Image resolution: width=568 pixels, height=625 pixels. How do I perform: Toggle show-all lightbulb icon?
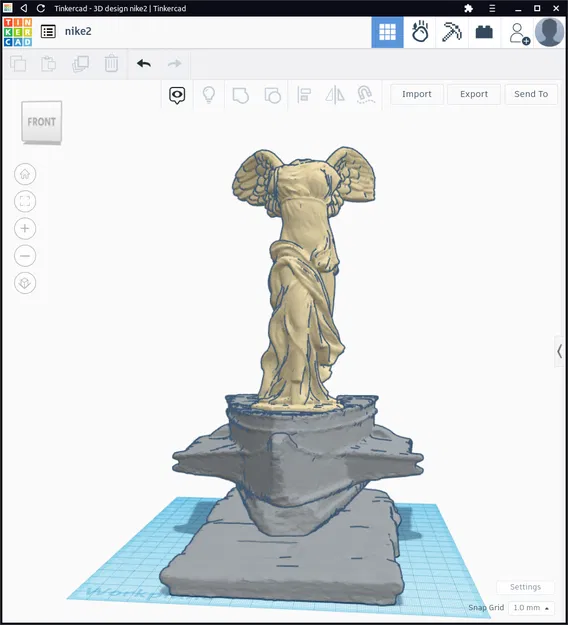pos(209,95)
